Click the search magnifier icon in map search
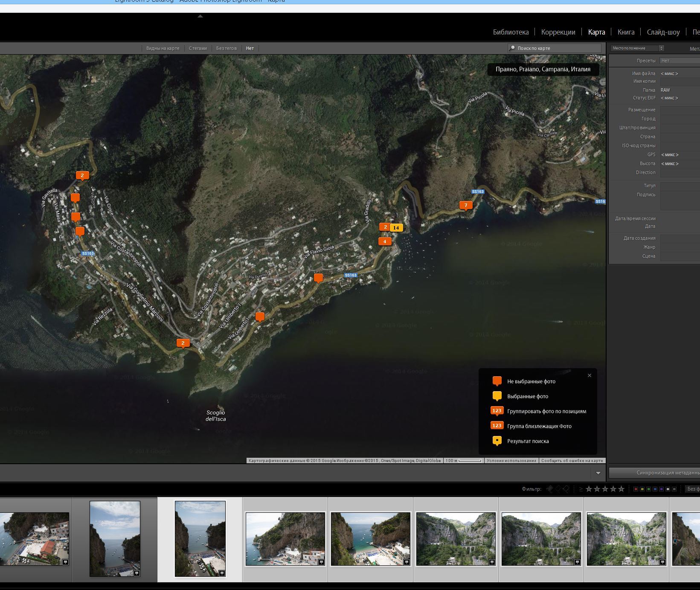Screen dimensions: 700x590 click(512, 48)
